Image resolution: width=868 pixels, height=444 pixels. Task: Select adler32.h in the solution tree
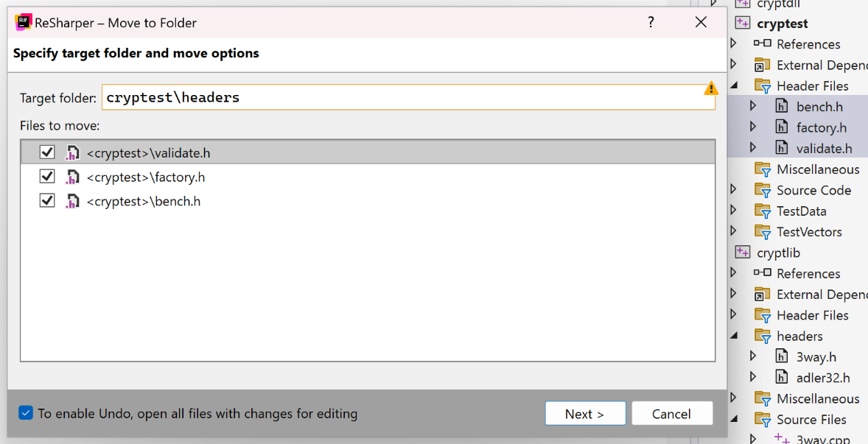coord(822,378)
